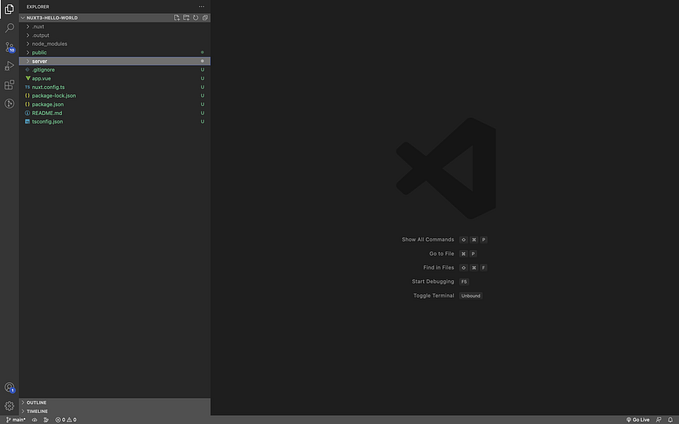Click the Vue icon beside app.vue

tap(28, 78)
